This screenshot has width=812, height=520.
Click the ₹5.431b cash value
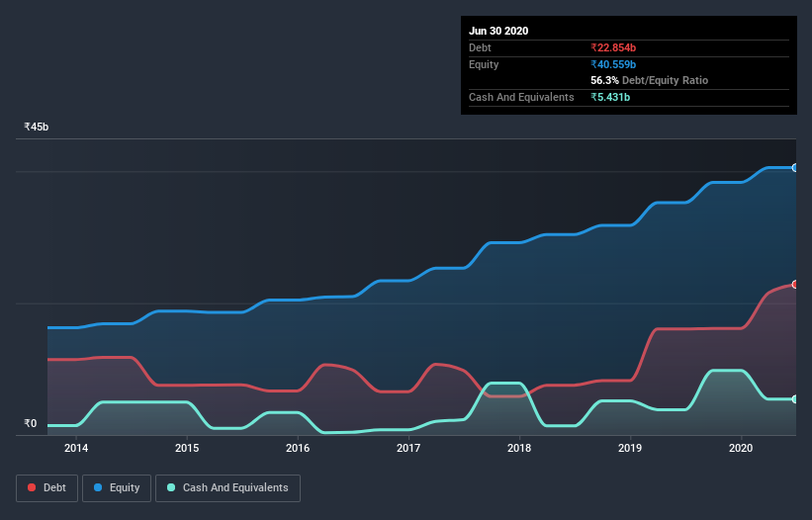coord(610,97)
